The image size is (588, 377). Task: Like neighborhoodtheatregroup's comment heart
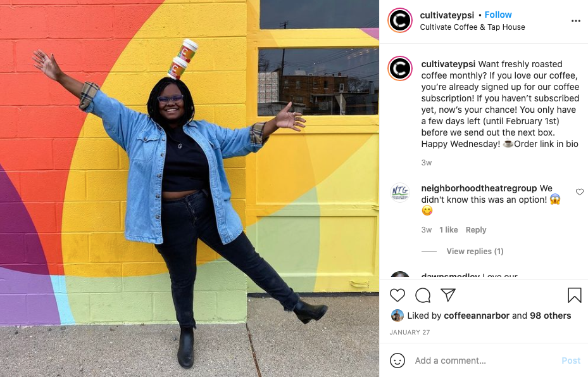tap(580, 192)
